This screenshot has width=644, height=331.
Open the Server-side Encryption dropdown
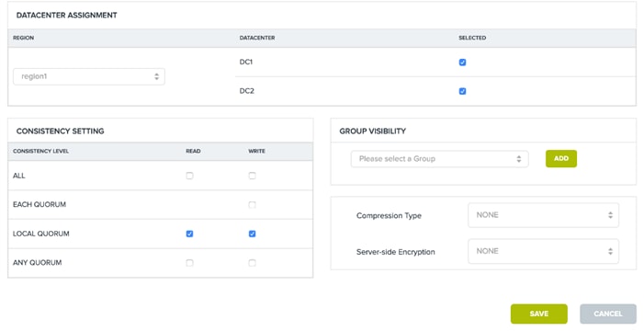tap(543, 251)
